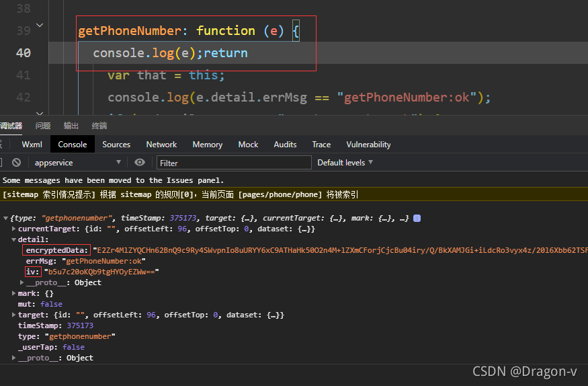Screen dimensions: 588x386
Task: Switch to the Network tab
Action: 161,144
